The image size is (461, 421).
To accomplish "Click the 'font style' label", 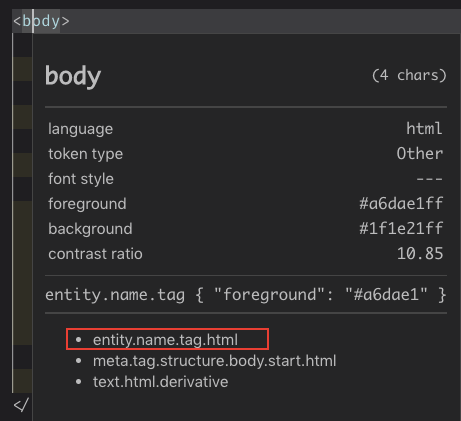I will point(81,179).
